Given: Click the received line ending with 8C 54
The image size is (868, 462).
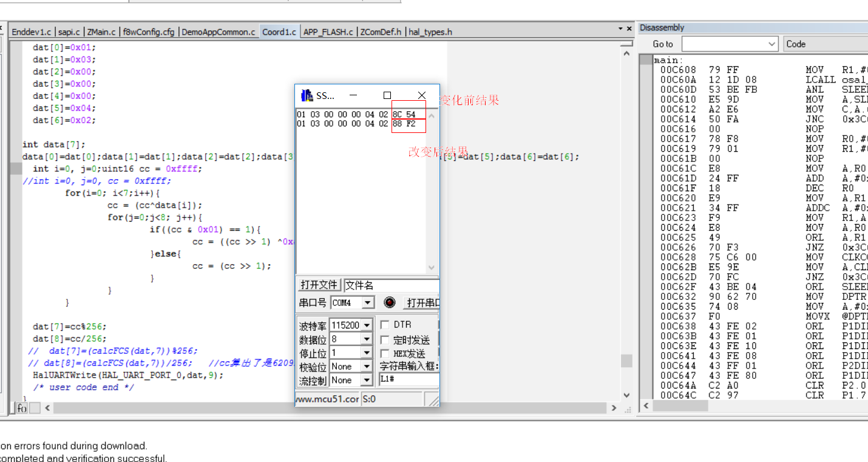Looking at the screenshot, I should click(356, 115).
